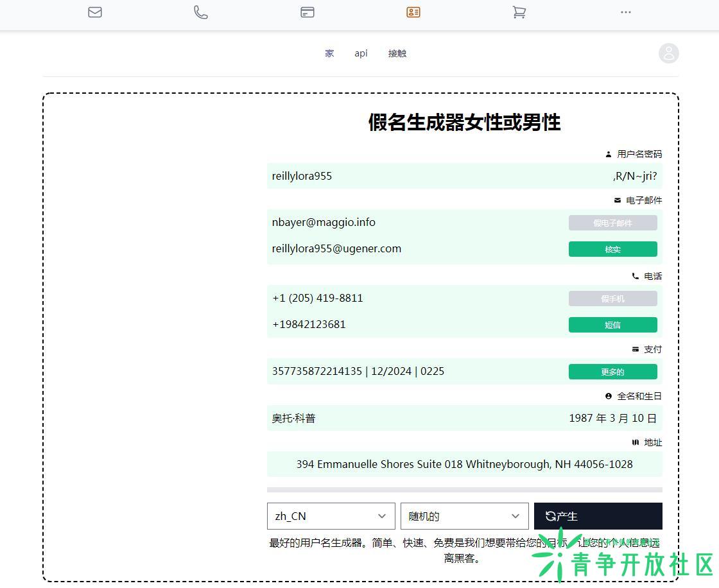Select card number 357735872214135 line
The image size is (719, 588).
tap(358, 371)
